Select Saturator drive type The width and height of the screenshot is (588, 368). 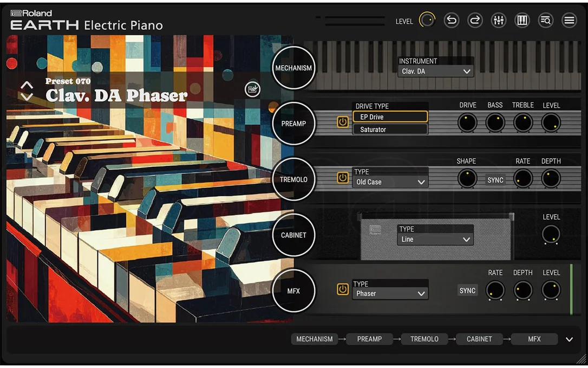point(390,130)
